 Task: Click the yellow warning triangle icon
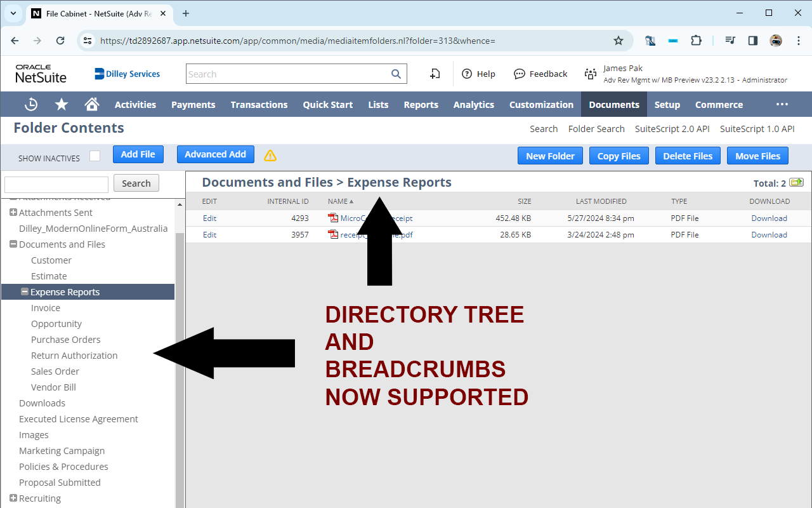pyautogui.click(x=270, y=156)
